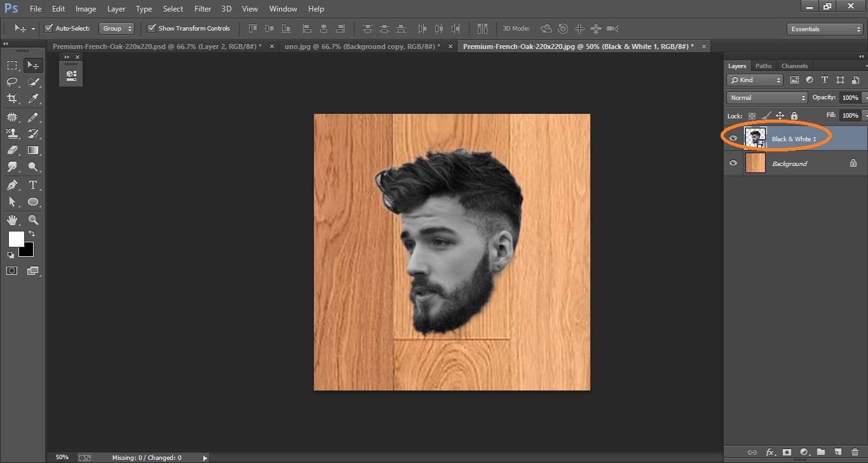This screenshot has width=868, height=463.
Task: Choose the Eyedropper tool
Action: tap(32, 98)
